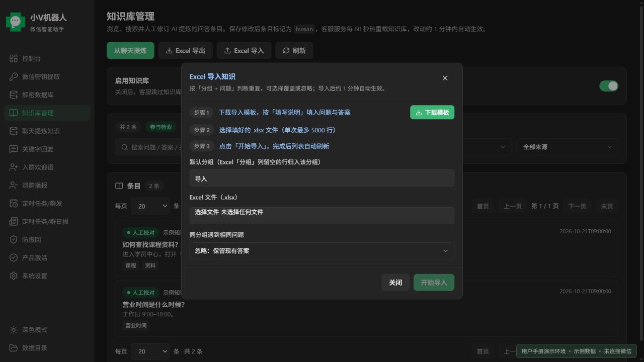
Task: Go to 关键字回复 in the sidebar
Action: click(x=47, y=149)
